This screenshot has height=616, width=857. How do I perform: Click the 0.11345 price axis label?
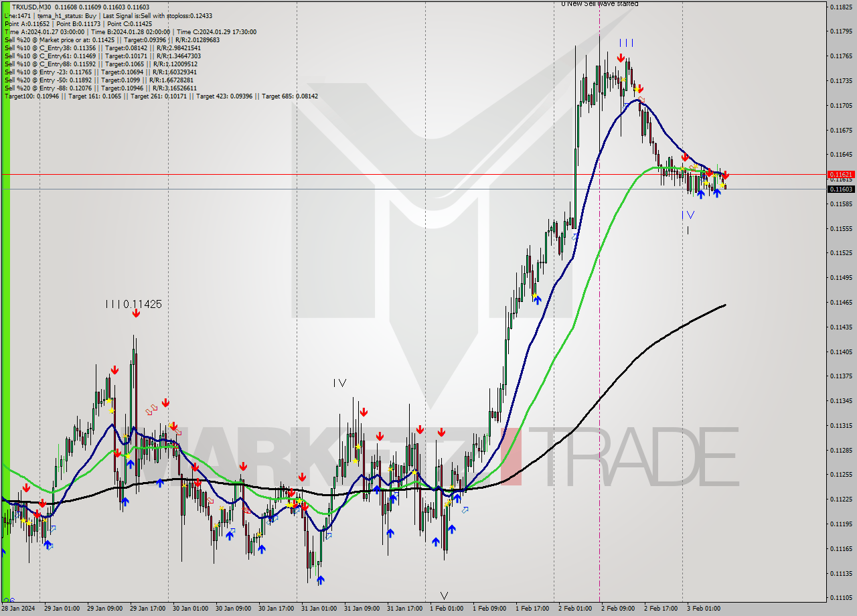(x=840, y=400)
